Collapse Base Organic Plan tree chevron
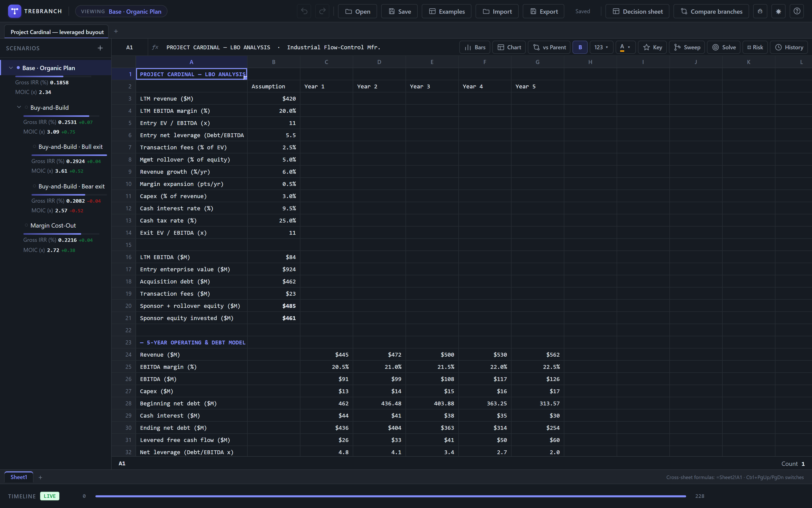Screen dimensions: 812x508 click(11, 68)
